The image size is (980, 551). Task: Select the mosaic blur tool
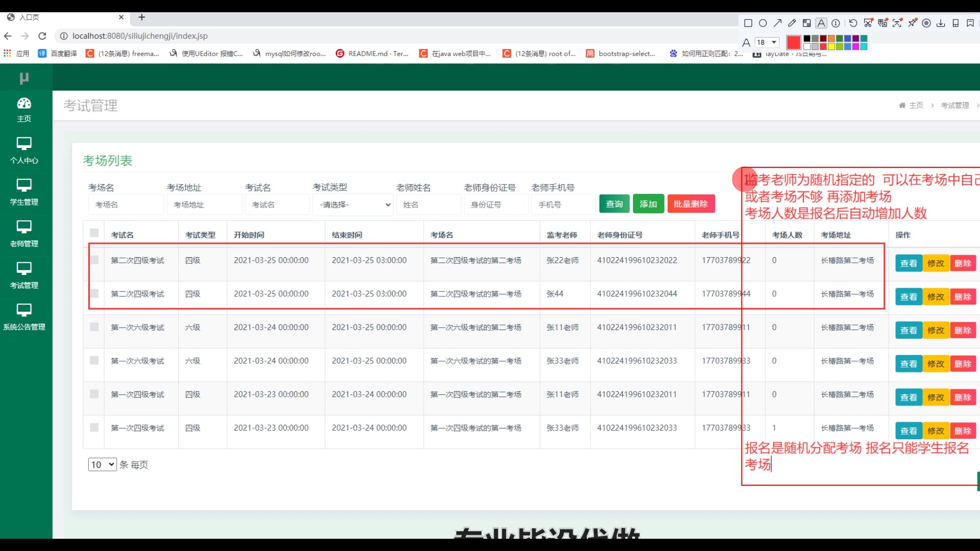[806, 23]
